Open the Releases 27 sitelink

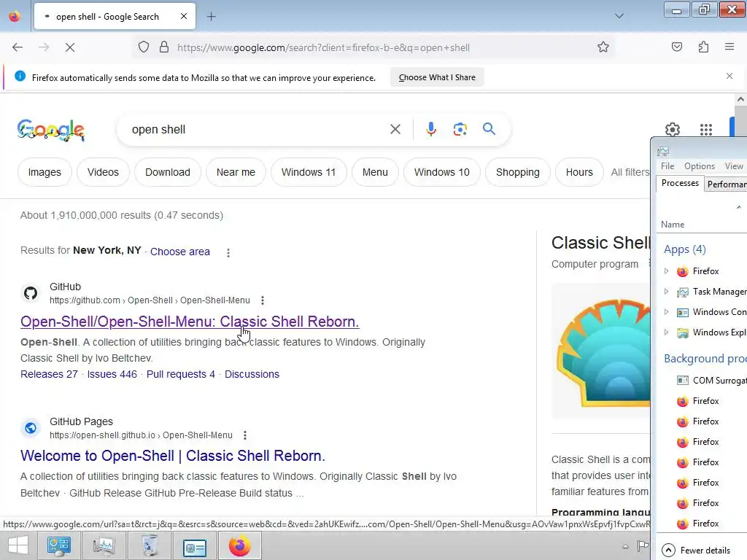pos(49,374)
